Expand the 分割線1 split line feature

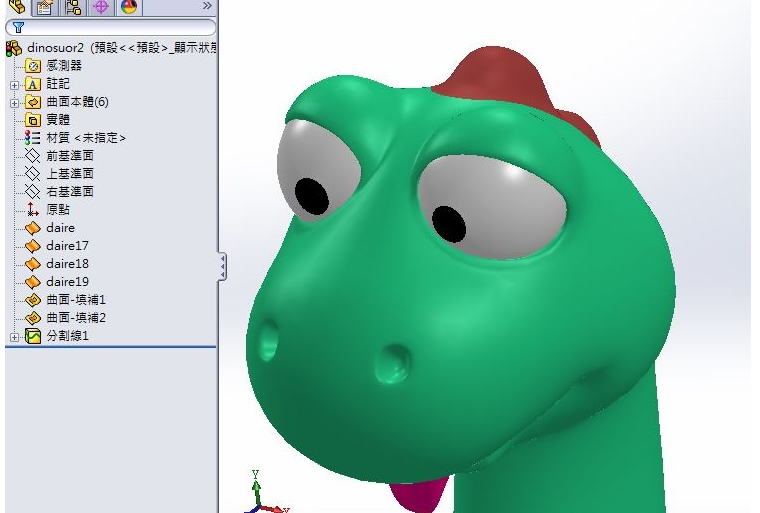click(14, 337)
